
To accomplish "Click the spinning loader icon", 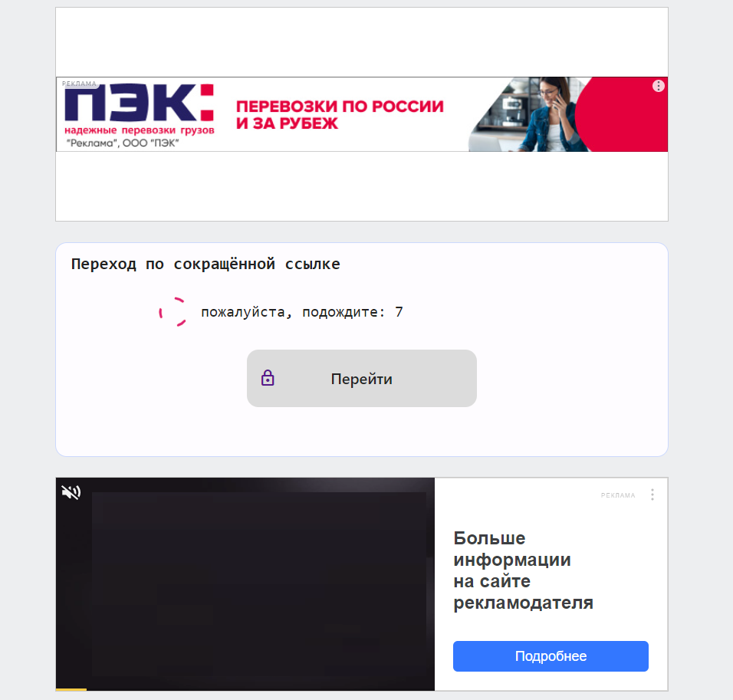I will 173,312.
